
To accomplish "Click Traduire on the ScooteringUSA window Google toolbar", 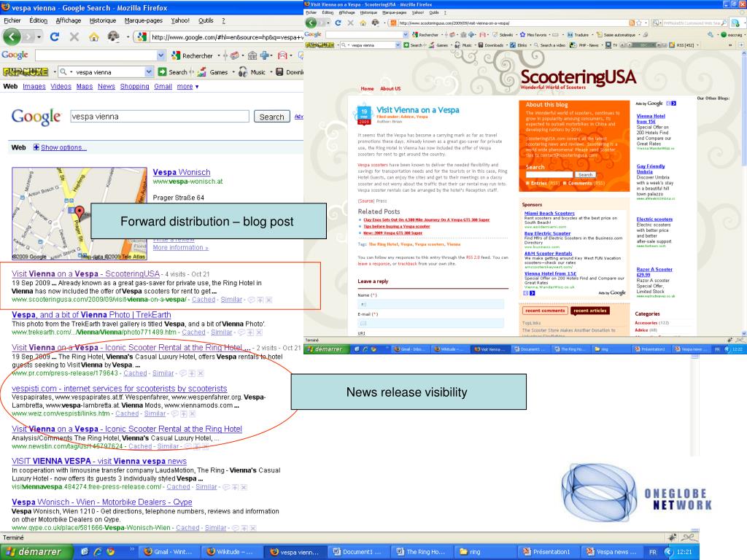I will point(578,35).
